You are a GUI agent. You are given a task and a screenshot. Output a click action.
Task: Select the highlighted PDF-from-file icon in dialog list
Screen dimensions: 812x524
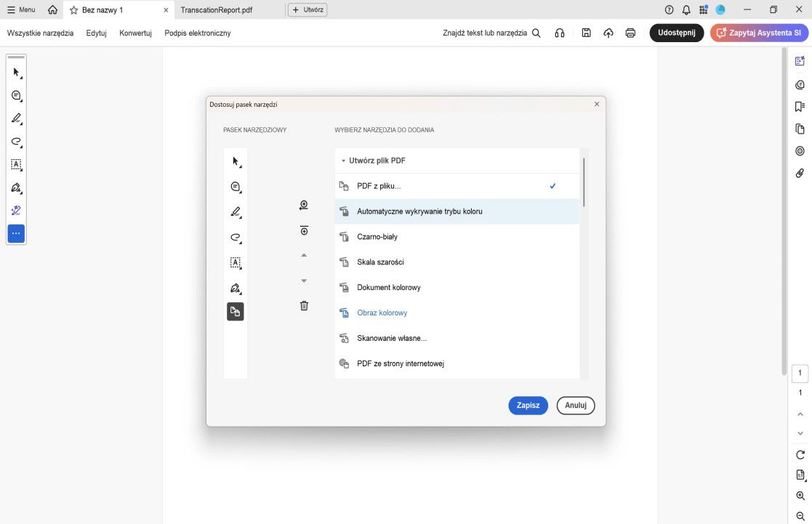[x=235, y=312]
